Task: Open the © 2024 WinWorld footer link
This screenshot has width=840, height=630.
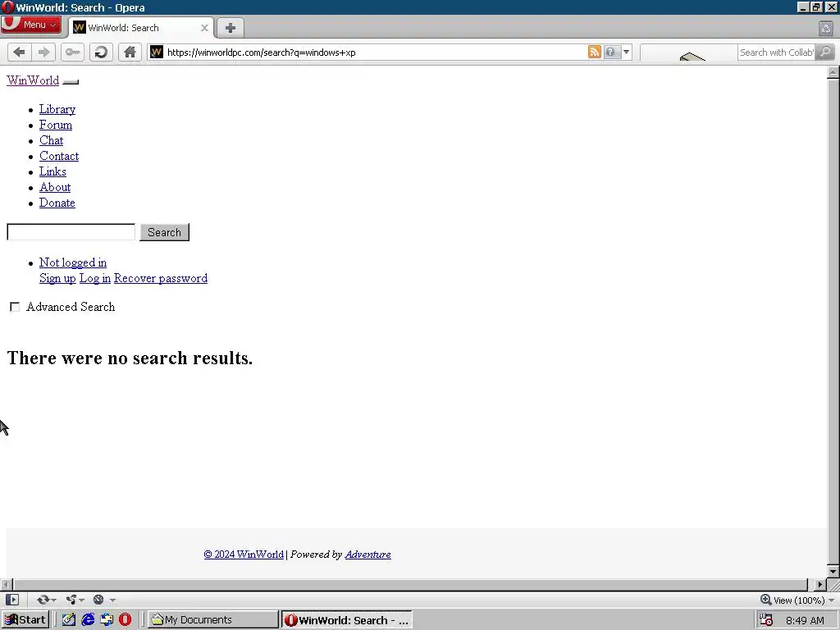Action: 244,555
